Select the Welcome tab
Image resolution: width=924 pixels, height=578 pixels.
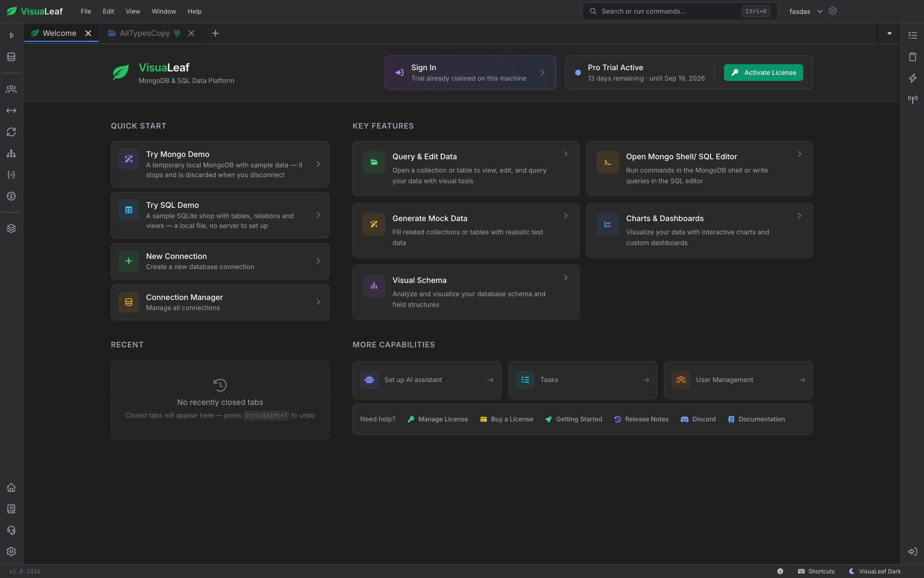(59, 33)
